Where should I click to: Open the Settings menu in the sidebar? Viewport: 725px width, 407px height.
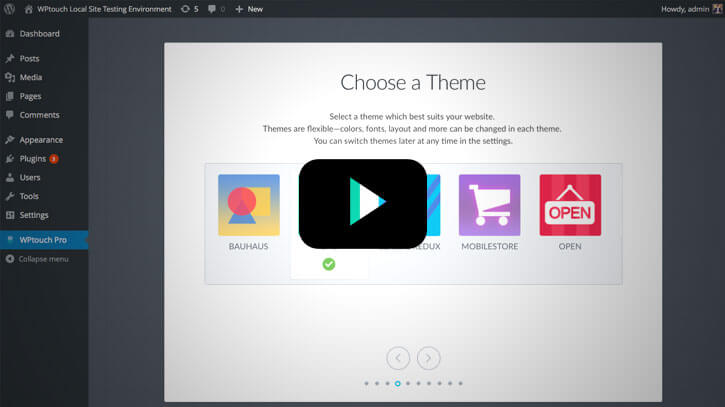(x=34, y=215)
